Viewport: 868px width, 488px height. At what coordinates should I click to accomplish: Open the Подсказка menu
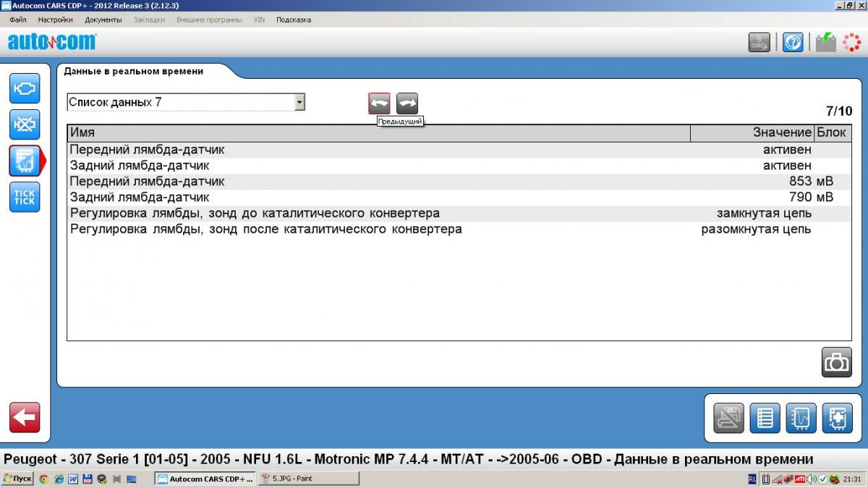[x=294, y=20]
